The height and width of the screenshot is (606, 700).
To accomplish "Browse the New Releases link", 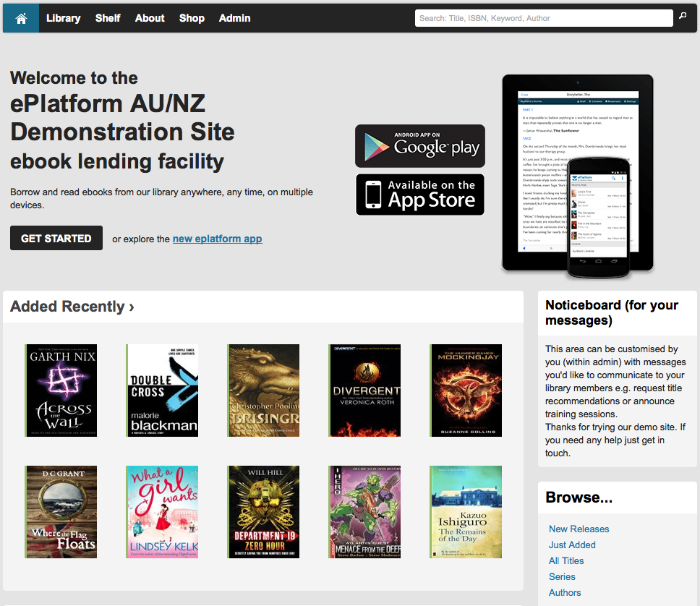I will [x=579, y=529].
